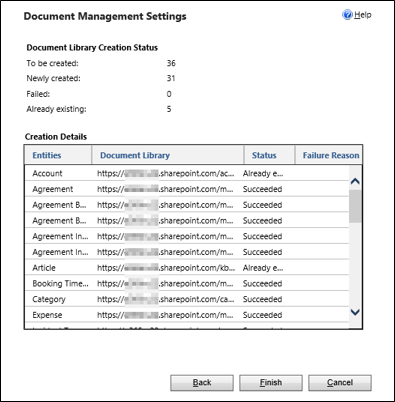Click the scroll down arrow in table

pyautogui.click(x=355, y=312)
